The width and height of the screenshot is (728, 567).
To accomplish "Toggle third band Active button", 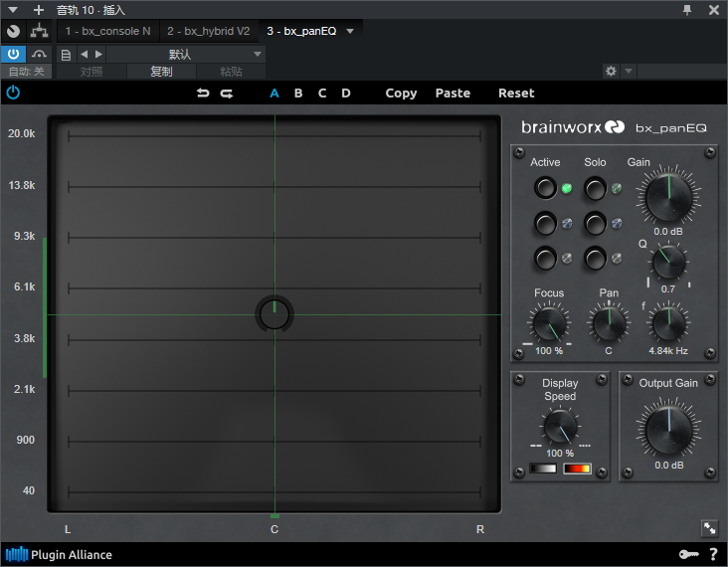I will pos(546,259).
